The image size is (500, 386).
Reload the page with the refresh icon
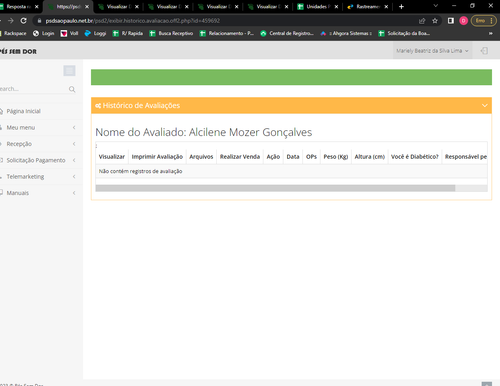click(x=23, y=21)
